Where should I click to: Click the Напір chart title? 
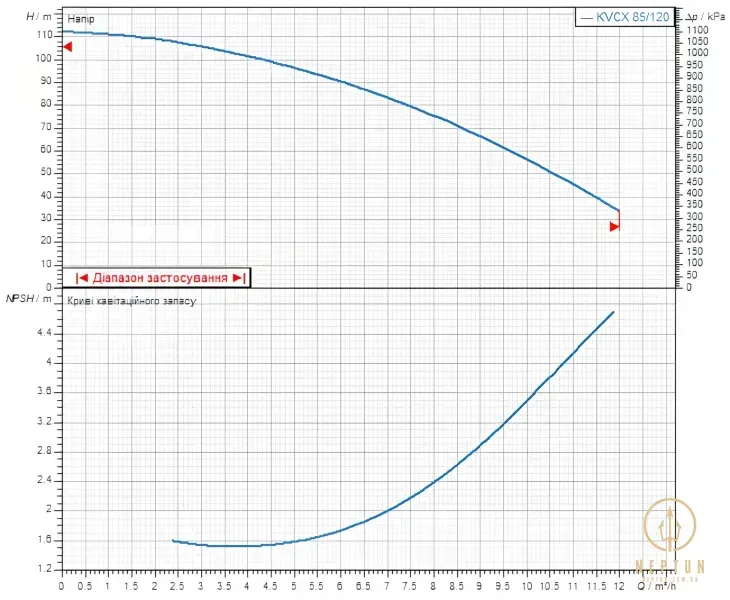point(81,19)
